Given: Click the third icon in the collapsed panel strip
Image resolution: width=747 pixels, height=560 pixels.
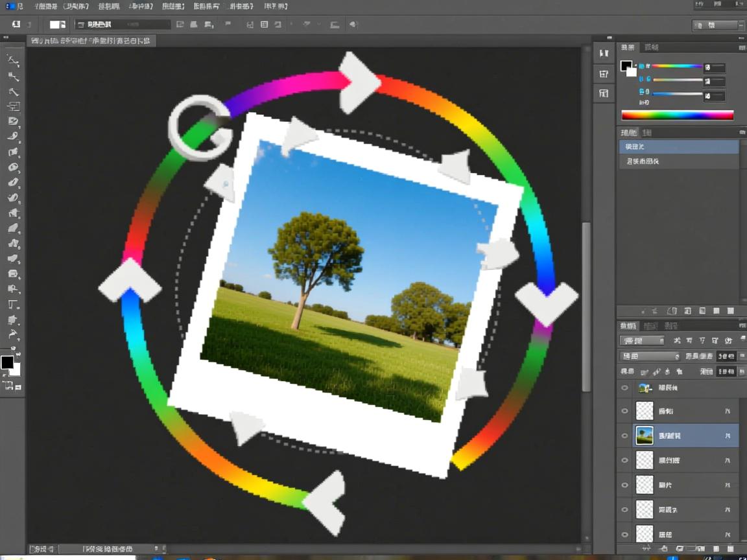Looking at the screenshot, I should click(x=604, y=93).
